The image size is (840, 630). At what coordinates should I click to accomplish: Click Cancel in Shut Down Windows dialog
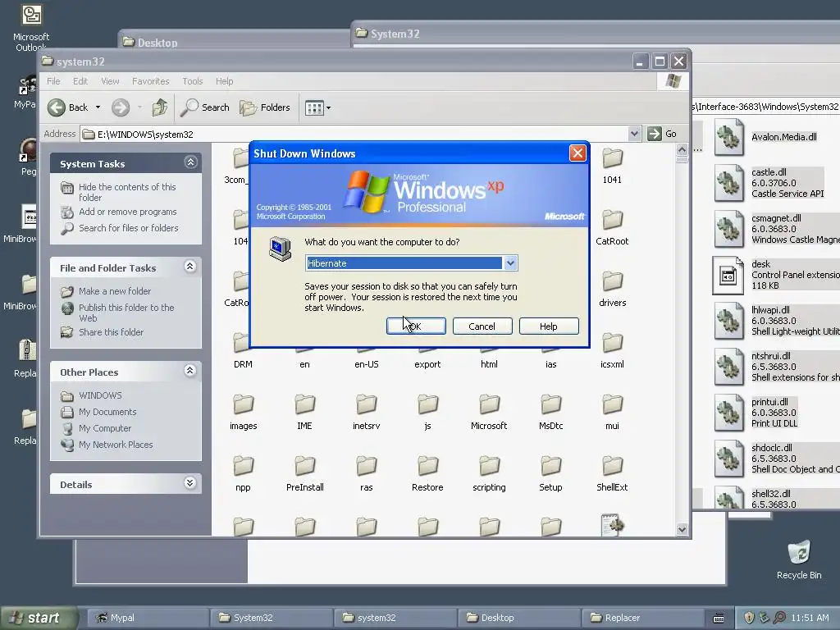click(482, 326)
